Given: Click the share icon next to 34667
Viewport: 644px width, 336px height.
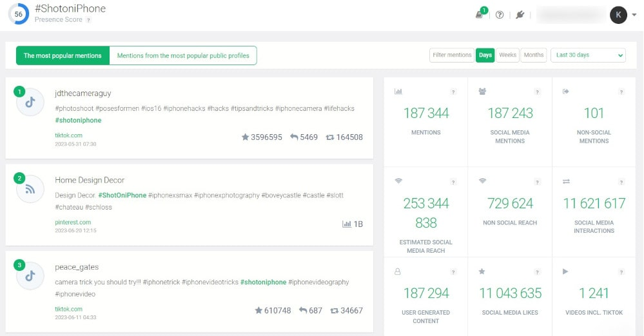Looking at the screenshot, I should pos(335,311).
